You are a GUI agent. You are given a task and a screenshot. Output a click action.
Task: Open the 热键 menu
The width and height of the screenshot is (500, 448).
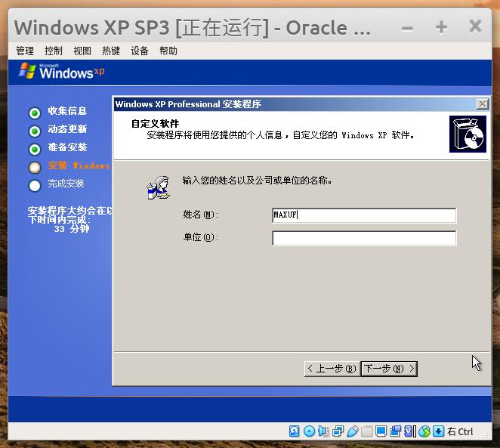click(x=111, y=51)
